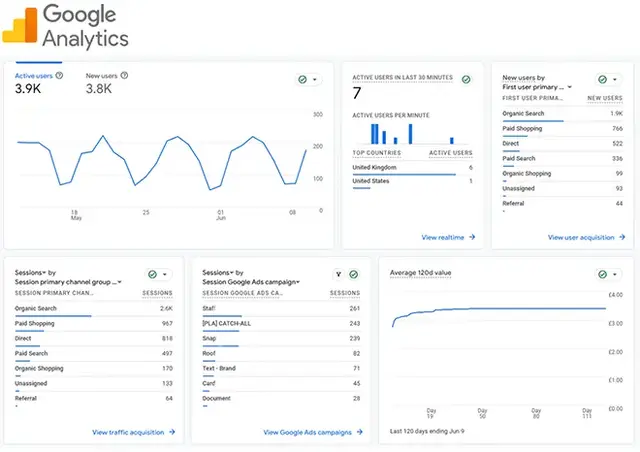
Task: Open dropdown arrow on Session primary channel card
Action: point(165,274)
